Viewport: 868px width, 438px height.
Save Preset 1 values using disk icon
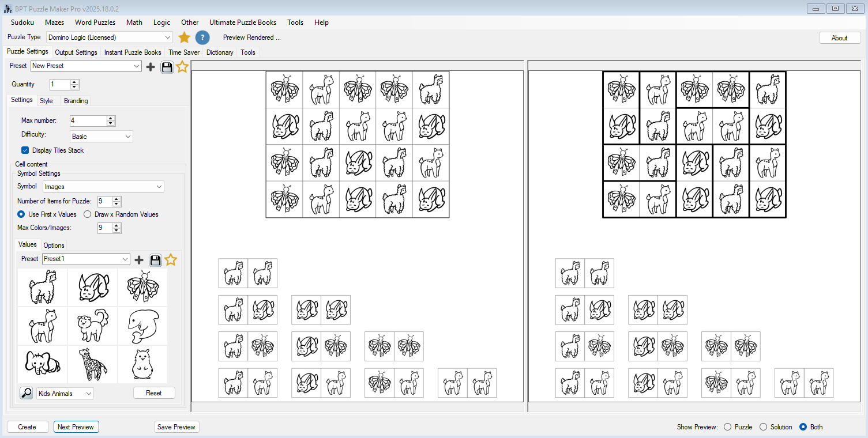(155, 260)
